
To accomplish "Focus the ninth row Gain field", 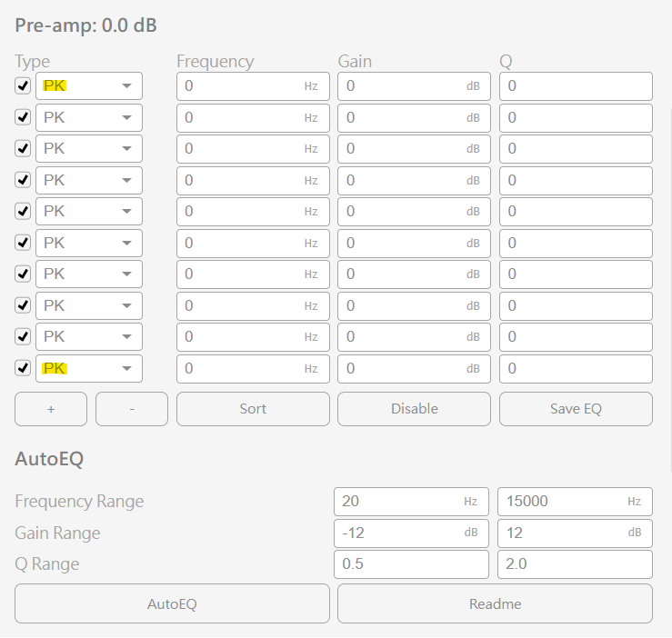I will (414, 337).
